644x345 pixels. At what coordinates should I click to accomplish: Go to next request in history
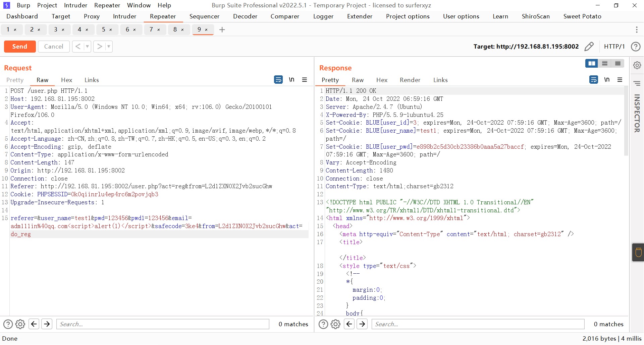pyautogui.click(x=100, y=47)
